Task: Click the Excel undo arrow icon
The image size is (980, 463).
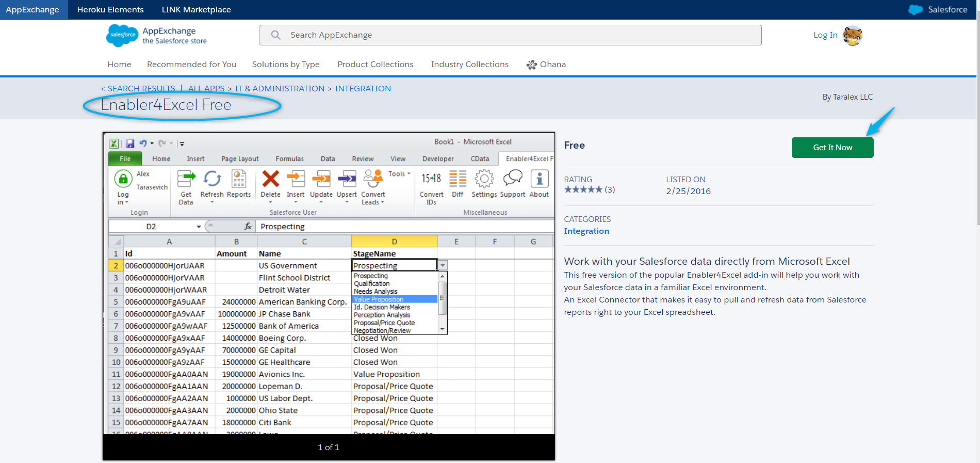Action: pos(143,143)
